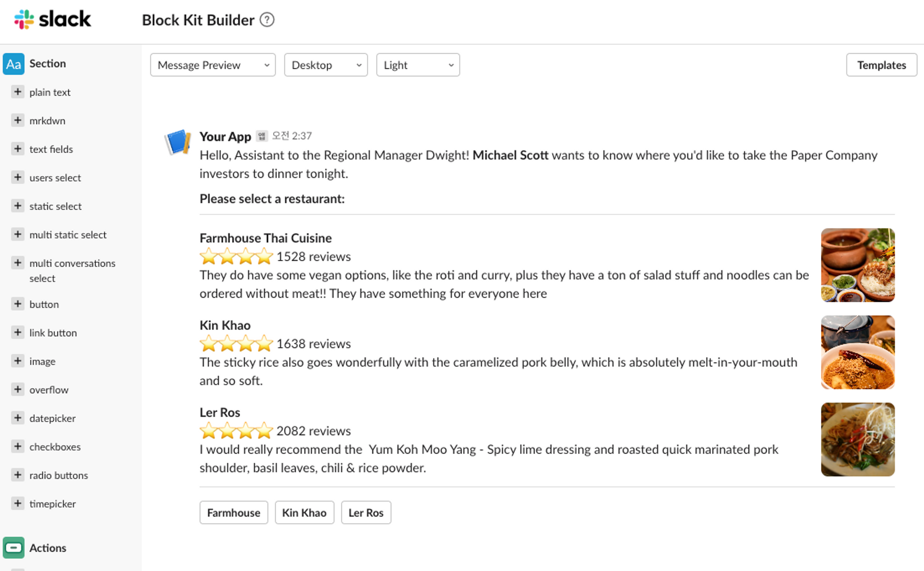The image size is (924, 571).
Task: Add a users select block
Action: pyautogui.click(x=18, y=177)
